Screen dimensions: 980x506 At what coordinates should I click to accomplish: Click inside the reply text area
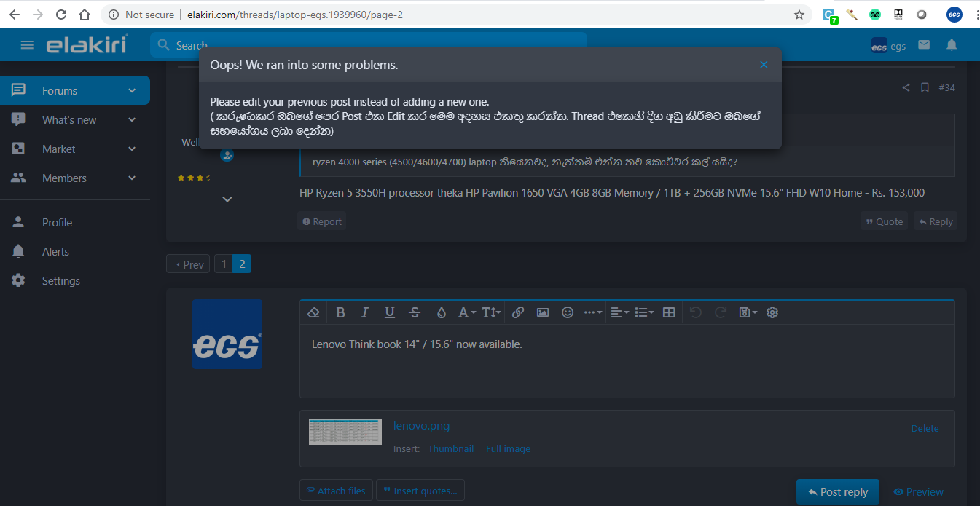[x=627, y=361]
